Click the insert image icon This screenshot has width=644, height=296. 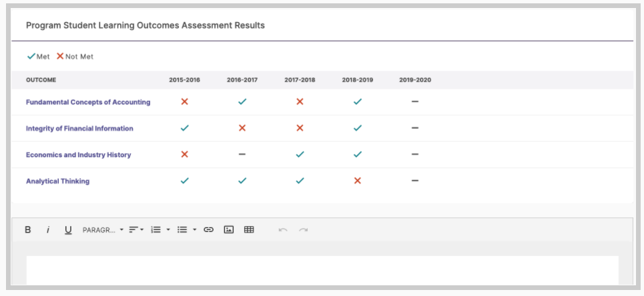(229, 230)
